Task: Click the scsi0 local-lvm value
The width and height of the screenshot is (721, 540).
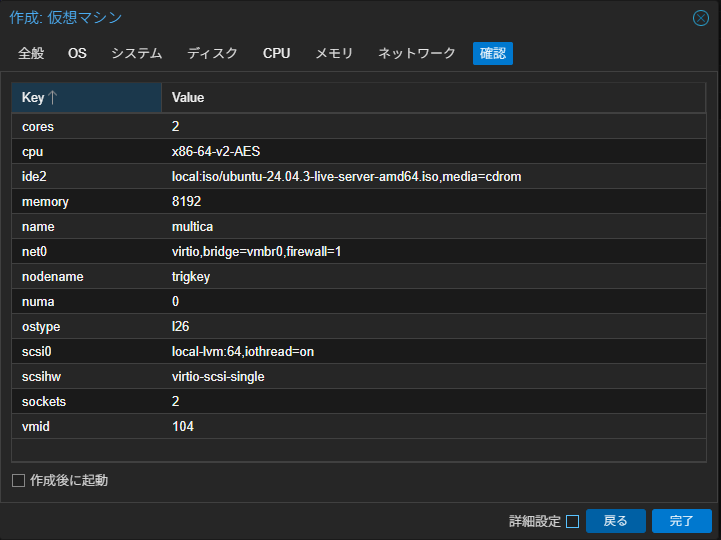Action: pyautogui.click(x=243, y=352)
